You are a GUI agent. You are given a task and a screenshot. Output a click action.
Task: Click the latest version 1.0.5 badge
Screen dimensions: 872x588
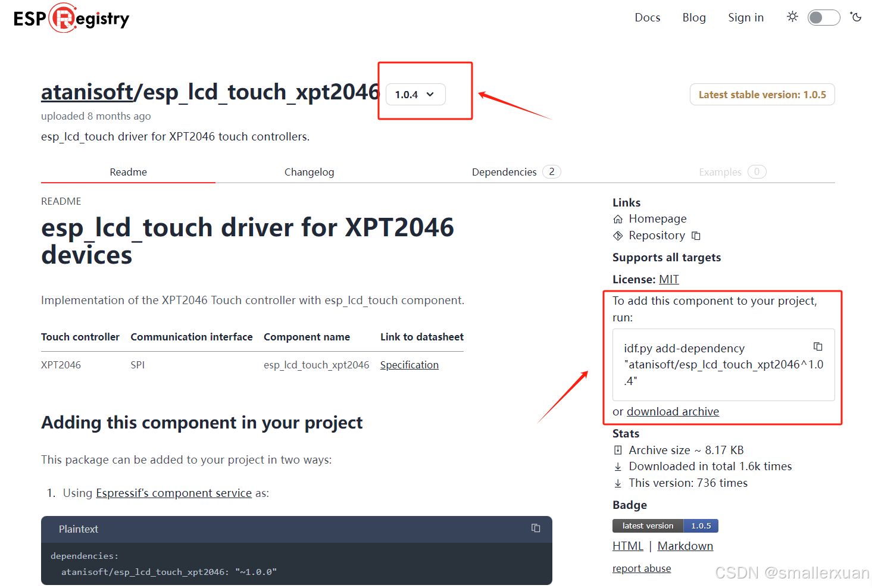pos(701,526)
